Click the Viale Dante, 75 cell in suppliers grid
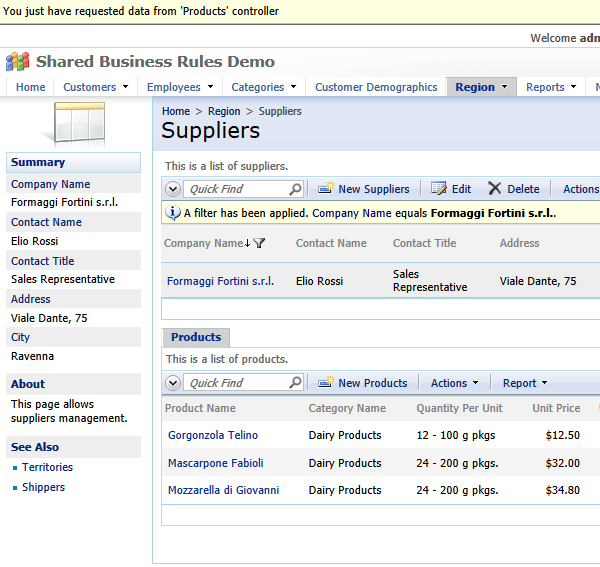The image size is (600, 567). coord(538,281)
